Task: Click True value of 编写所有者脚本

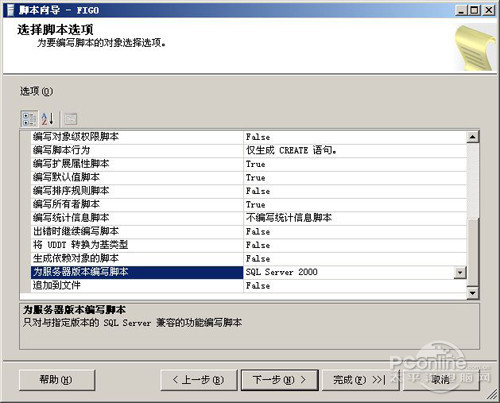Action: (x=256, y=205)
